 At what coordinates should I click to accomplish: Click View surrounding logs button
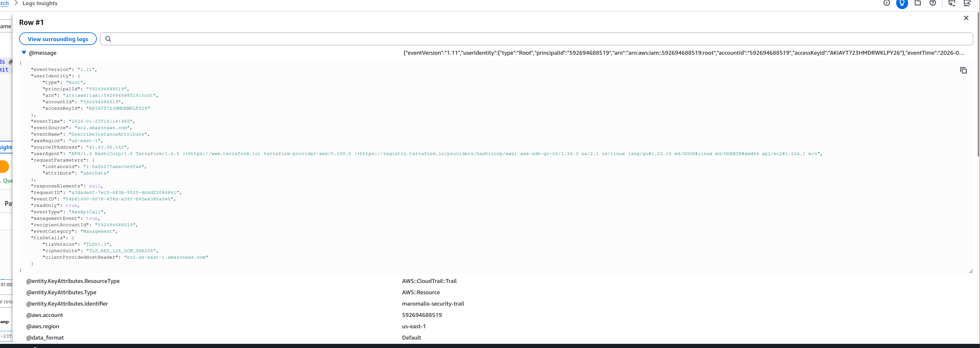(x=58, y=39)
